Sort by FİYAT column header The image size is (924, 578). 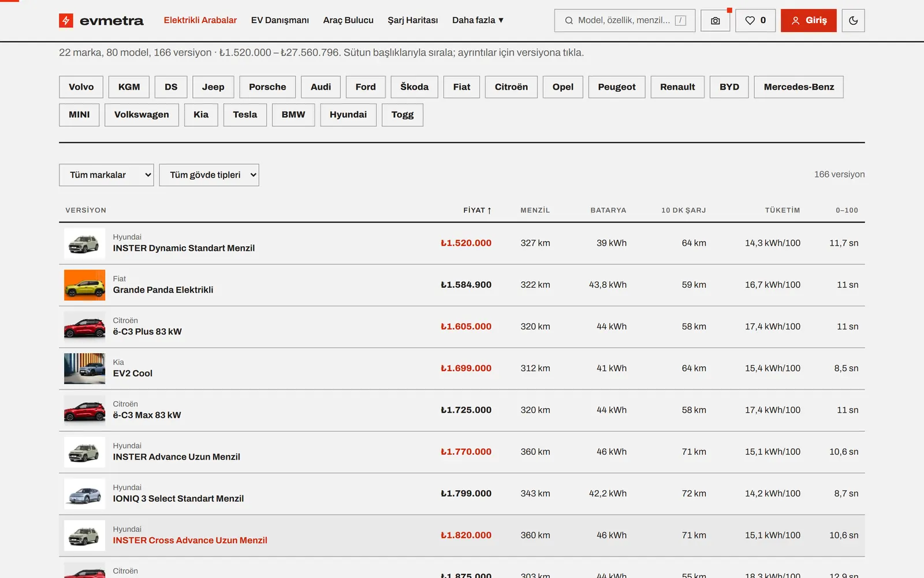tap(477, 210)
